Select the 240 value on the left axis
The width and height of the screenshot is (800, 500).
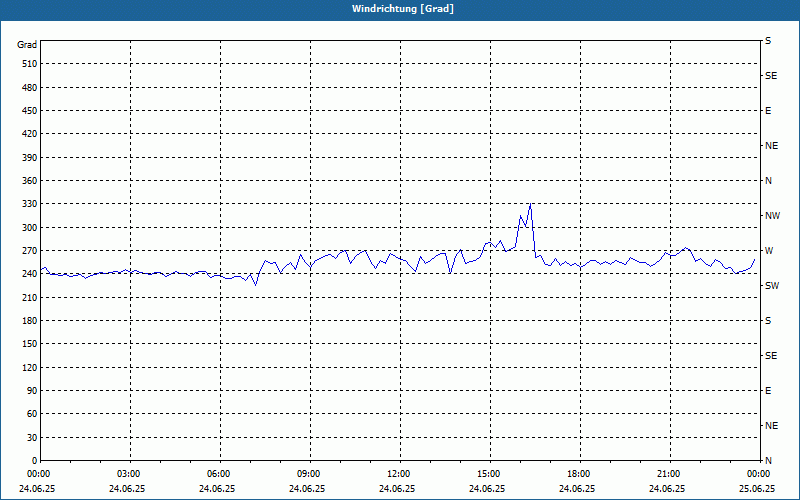[30, 274]
